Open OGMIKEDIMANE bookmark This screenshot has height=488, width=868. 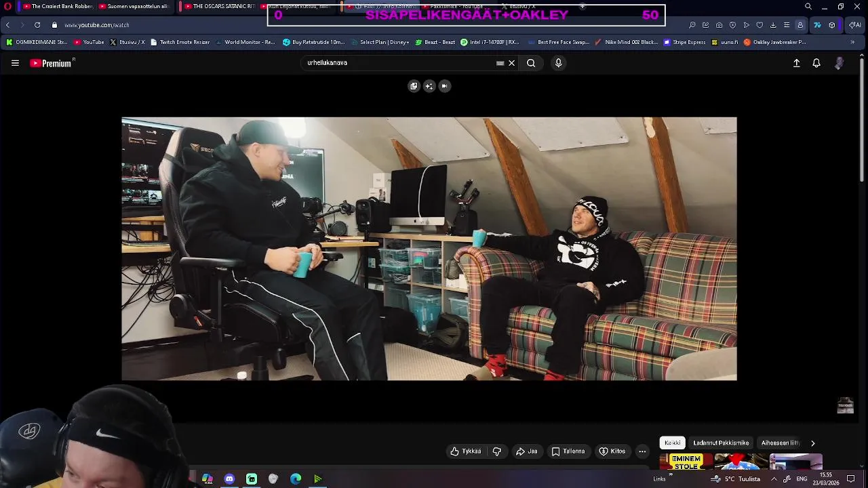(37, 42)
